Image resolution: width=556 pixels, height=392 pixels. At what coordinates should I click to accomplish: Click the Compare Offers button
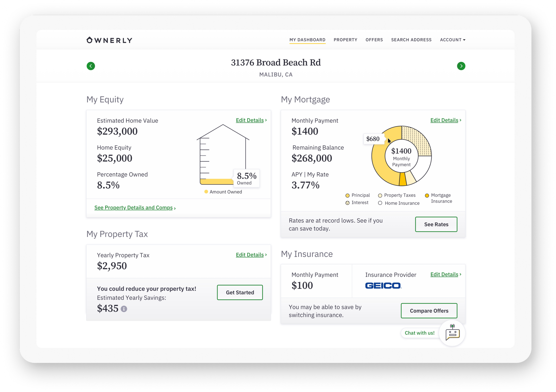(x=429, y=311)
